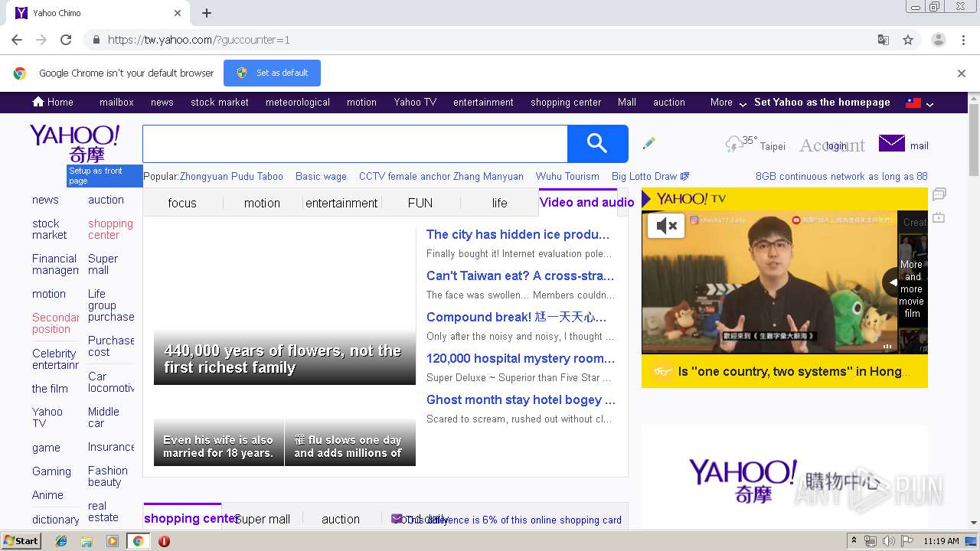The image size is (980, 551).
Task: Select the FUN news tab
Action: pyautogui.click(x=420, y=203)
